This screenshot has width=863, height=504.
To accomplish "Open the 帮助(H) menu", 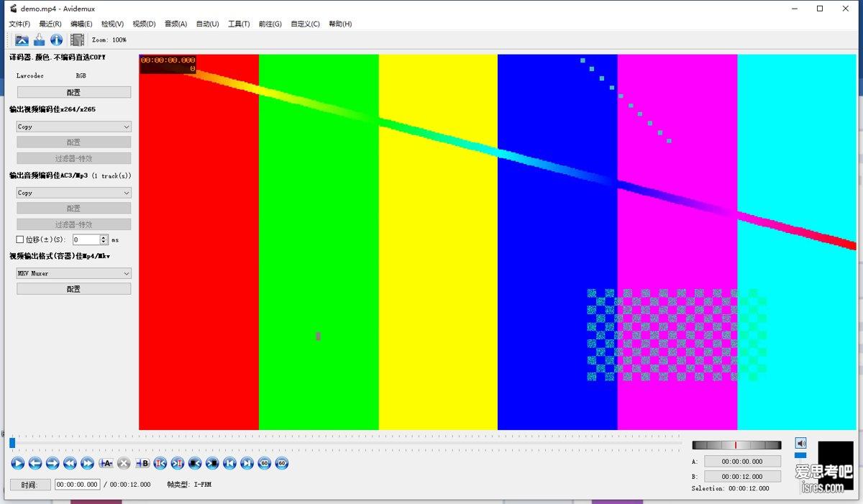I will [340, 24].
